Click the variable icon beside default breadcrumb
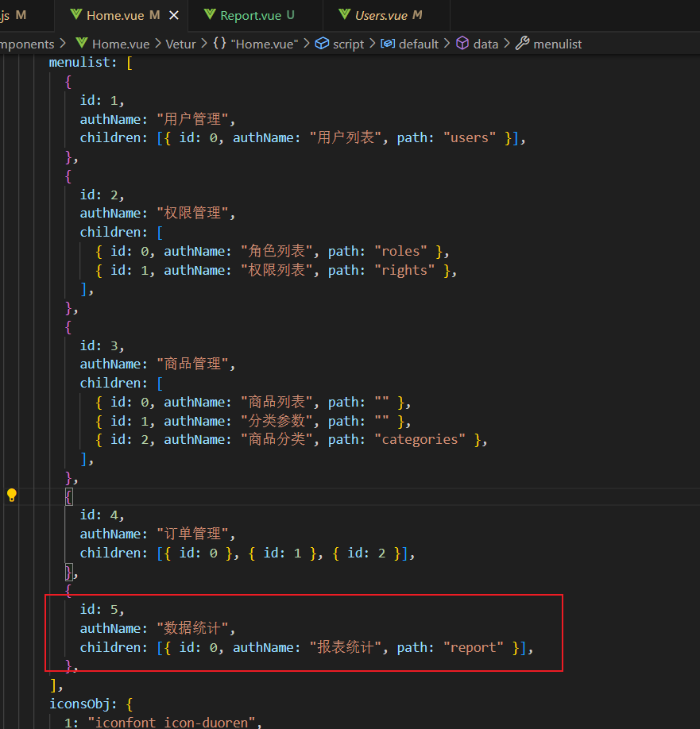 (x=388, y=43)
